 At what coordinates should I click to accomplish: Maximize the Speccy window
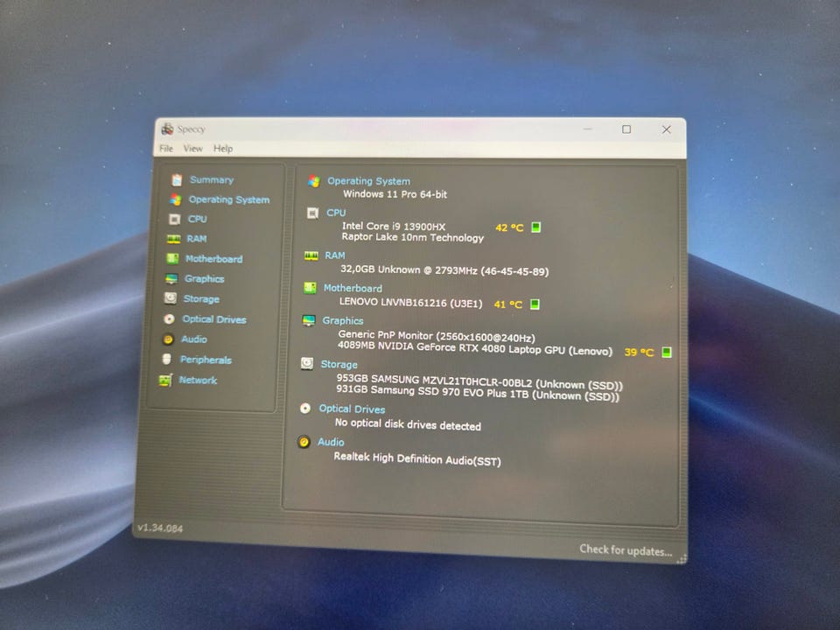click(626, 129)
